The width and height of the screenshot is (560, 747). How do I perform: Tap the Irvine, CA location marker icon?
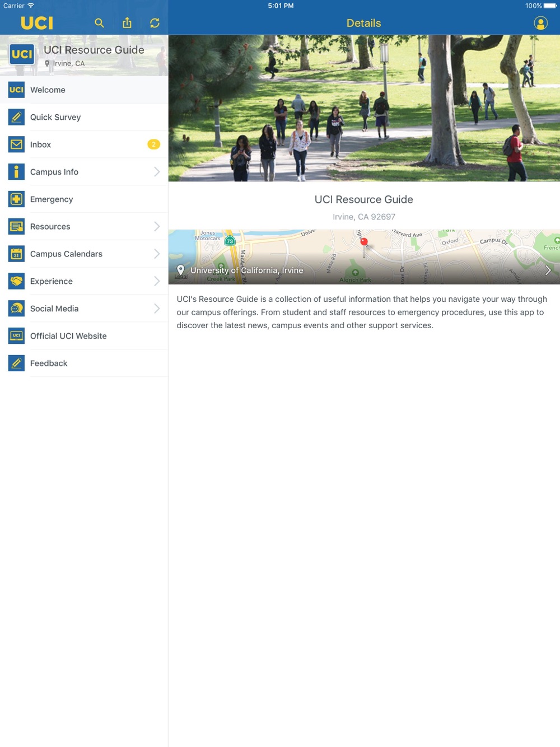pyautogui.click(x=47, y=63)
